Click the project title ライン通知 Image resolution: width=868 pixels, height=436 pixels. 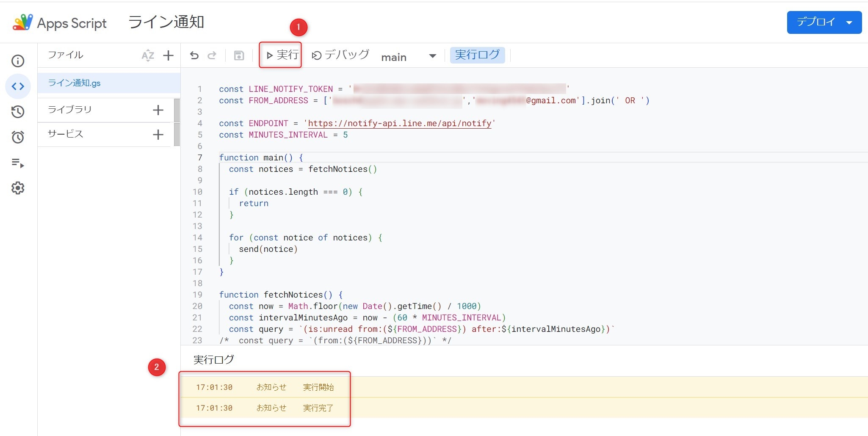(x=166, y=22)
